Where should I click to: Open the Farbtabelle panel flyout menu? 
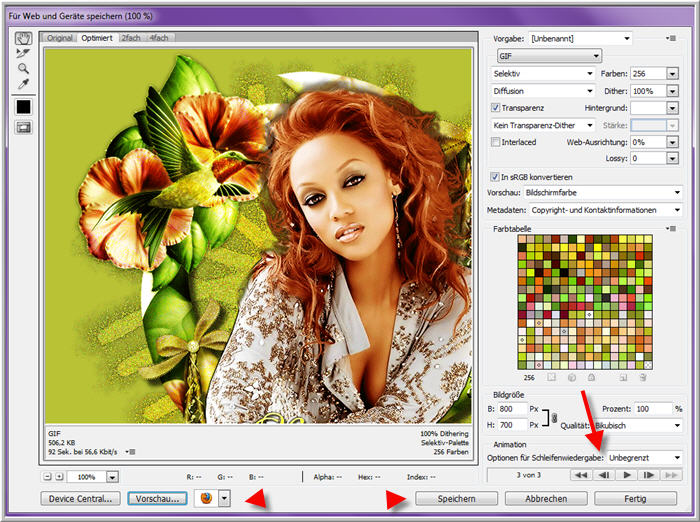click(671, 229)
